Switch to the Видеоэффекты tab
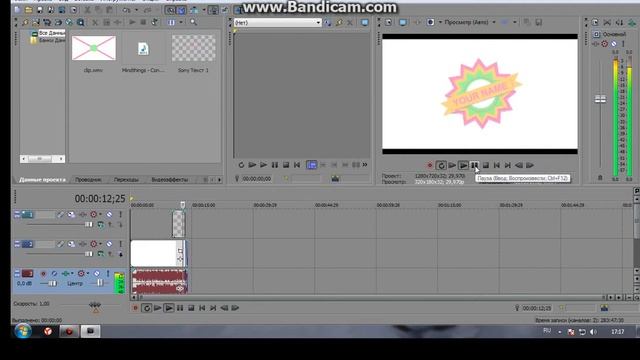 (x=169, y=180)
